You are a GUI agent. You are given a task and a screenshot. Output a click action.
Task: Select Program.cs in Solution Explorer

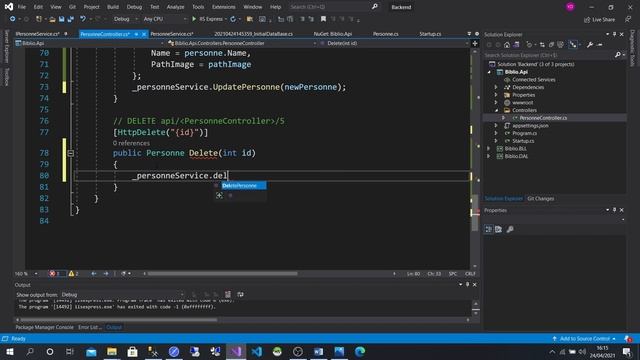(x=524, y=133)
